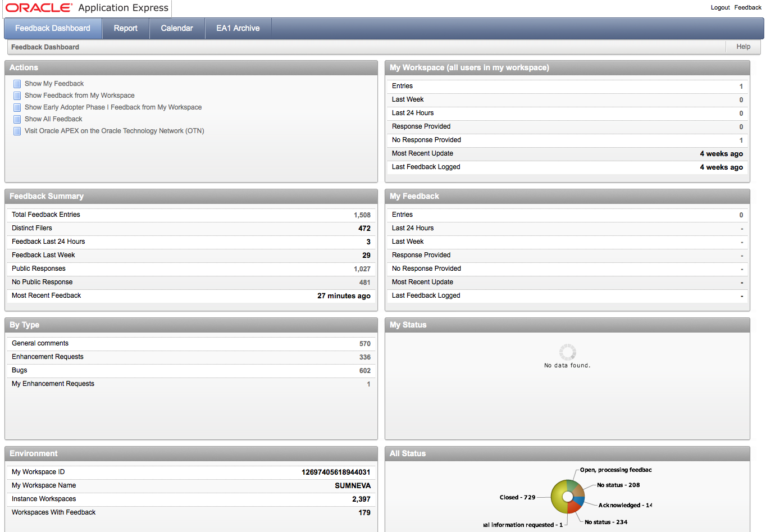Click the icon next to the Oracle APEX OTN link
Viewport: 766px width, 532px height.
pos(17,130)
